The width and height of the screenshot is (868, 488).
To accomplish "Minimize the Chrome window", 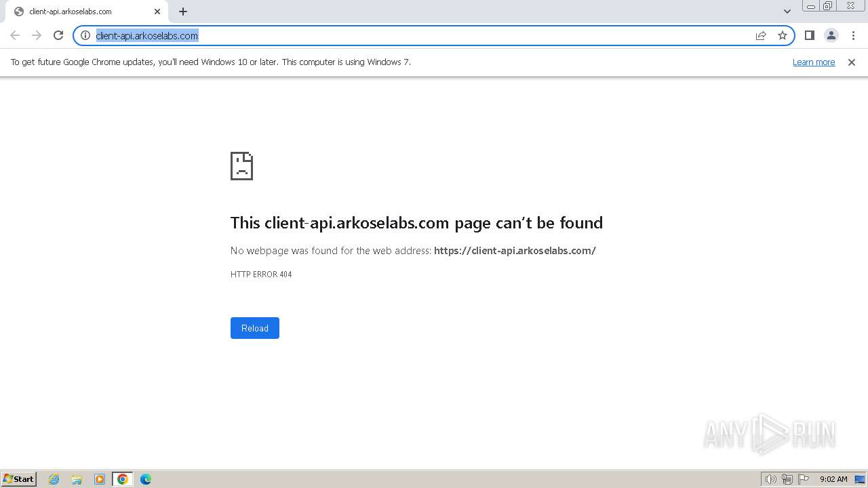I will [811, 6].
